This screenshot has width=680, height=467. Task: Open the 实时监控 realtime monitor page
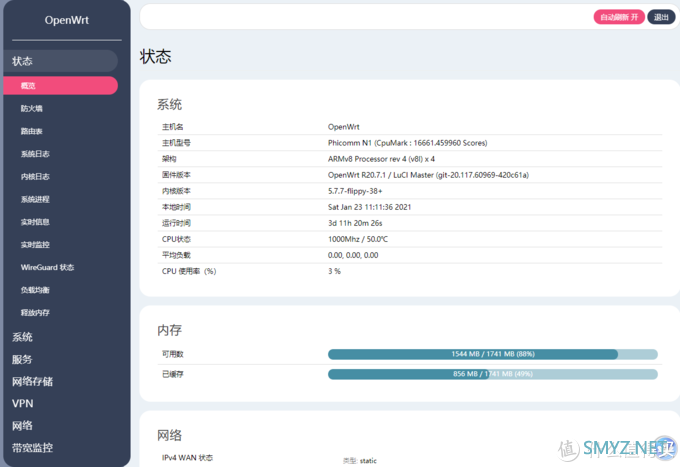pyautogui.click(x=35, y=245)
